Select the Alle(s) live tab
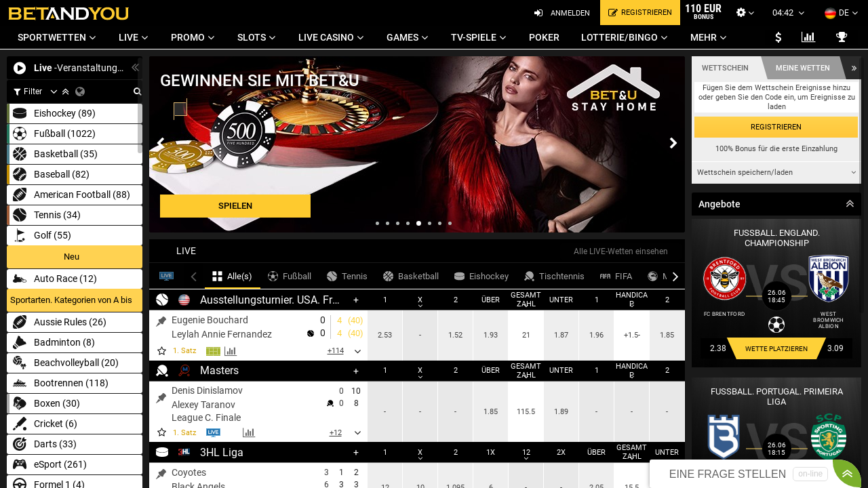The height and width of the screenshot is (488, 868). [x=233, y=276]
